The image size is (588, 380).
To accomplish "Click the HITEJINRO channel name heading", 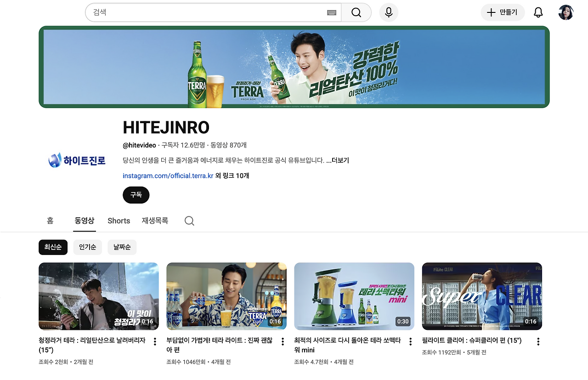I will click(166, 128).
